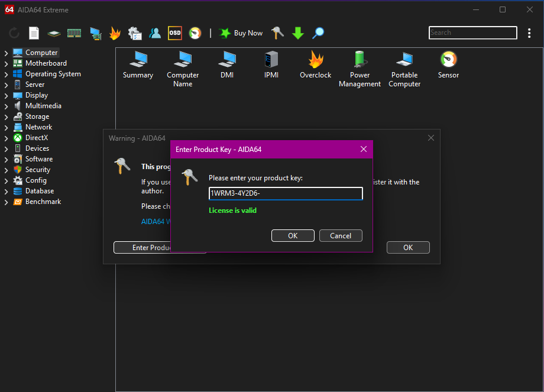
Task: Open the Portable Computer page icon
Action: (404, 69)
